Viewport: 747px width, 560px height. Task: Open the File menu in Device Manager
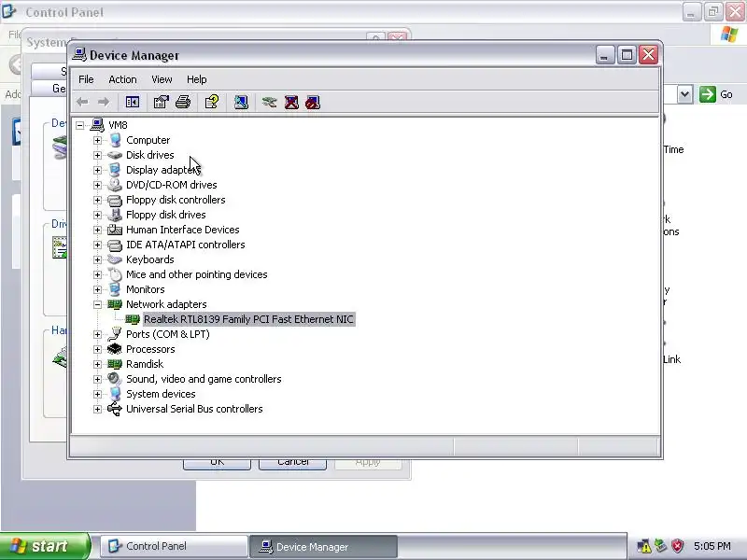click(86, 79)
